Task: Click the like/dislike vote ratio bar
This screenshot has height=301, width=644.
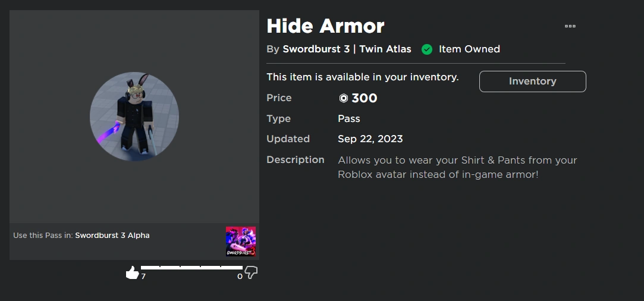Action: tap(191, 268)
